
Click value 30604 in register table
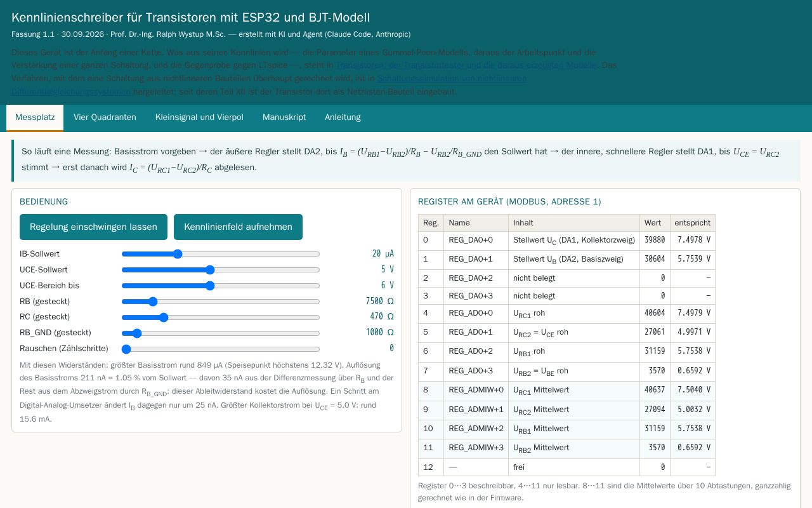[655, 260]
